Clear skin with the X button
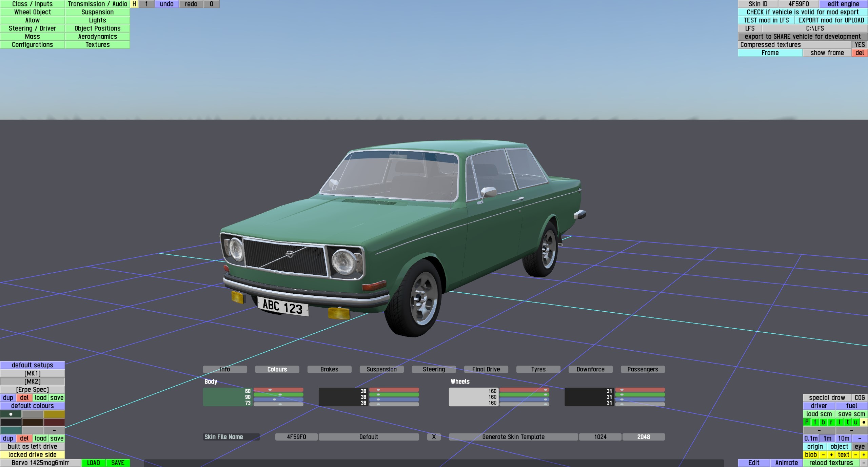Viewport: 868px width, 467px height. (434, 437)
